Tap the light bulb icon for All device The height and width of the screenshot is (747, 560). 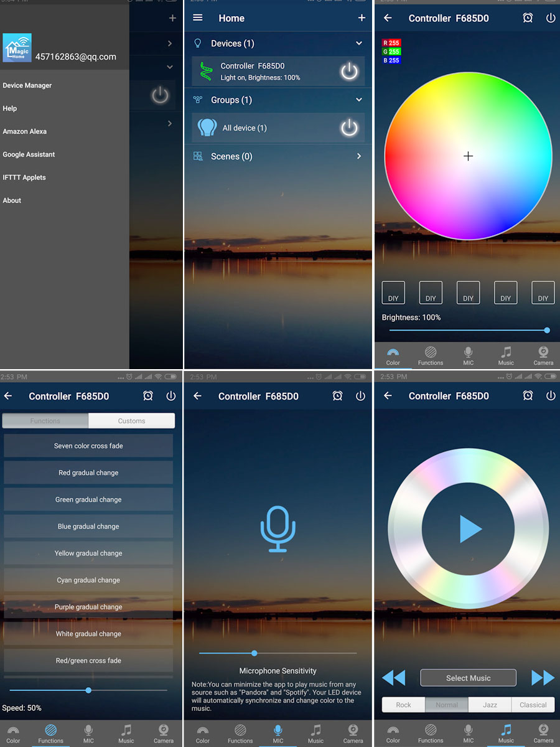pyautogui.click(x=207, y=128)
